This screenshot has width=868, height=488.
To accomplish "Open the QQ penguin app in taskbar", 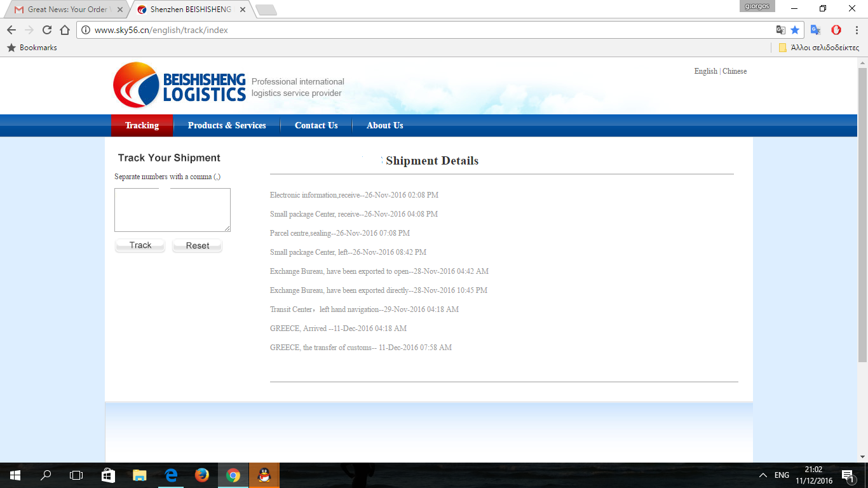I will 264,475.
